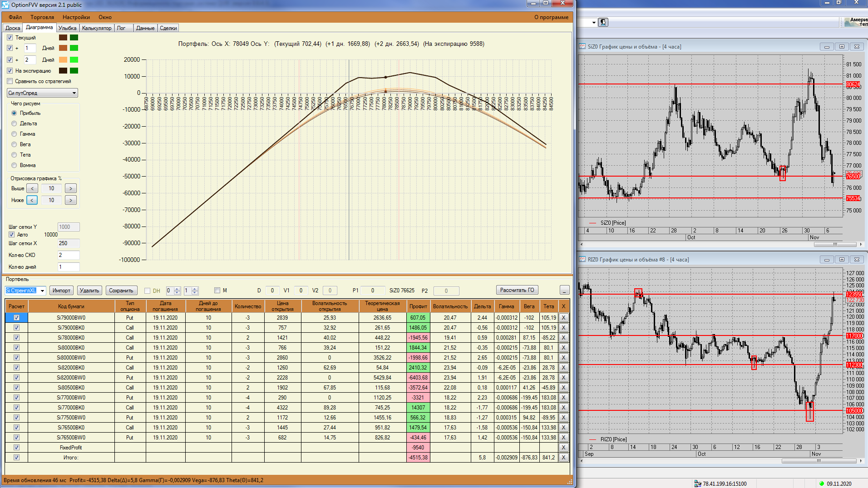
Task: Open the Настройки menu
Action: pos(76,17)
